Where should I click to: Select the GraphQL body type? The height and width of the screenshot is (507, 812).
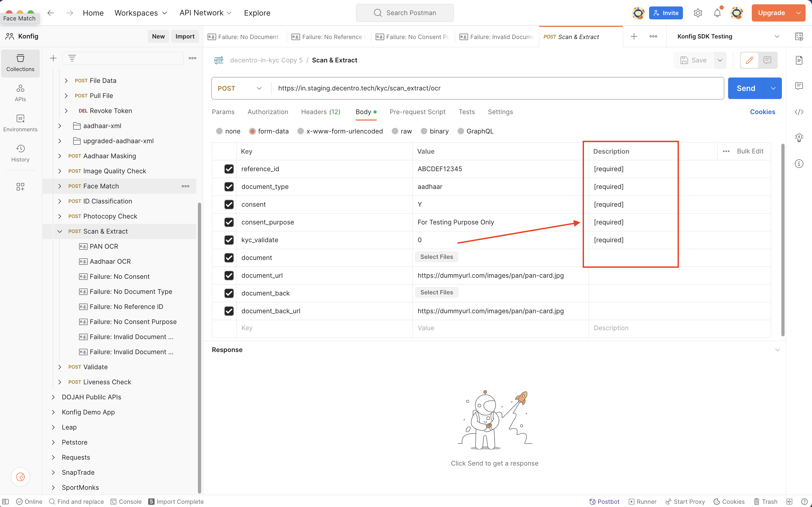coord(461,131)
